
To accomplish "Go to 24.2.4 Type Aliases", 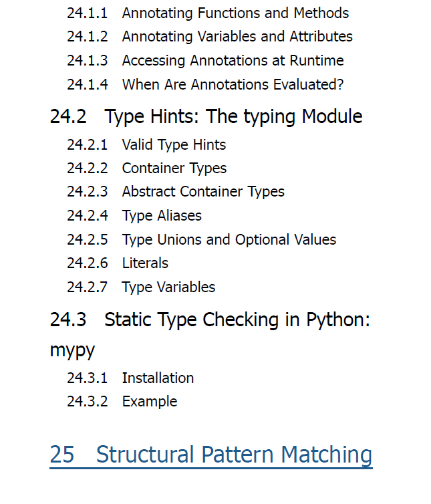I will (134, 215).
